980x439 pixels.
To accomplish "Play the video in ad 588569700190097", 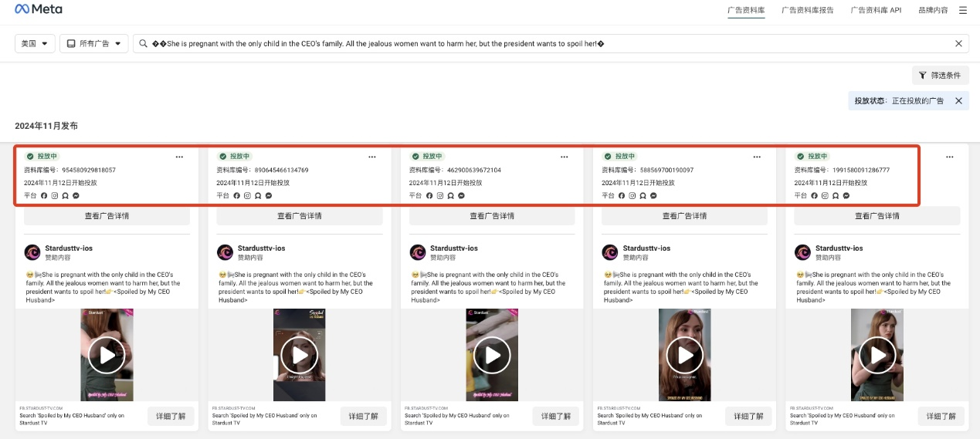I will pos(685,355).
